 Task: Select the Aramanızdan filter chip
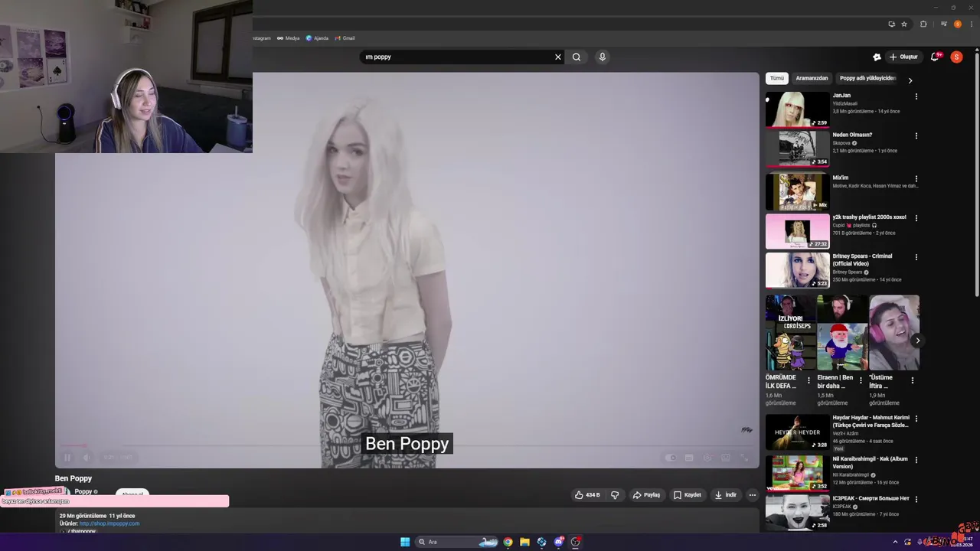[812, 78]
